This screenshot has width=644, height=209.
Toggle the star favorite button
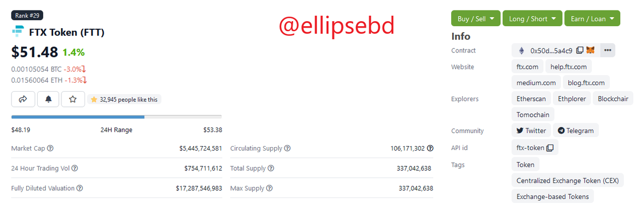click(x=73, y=99)
